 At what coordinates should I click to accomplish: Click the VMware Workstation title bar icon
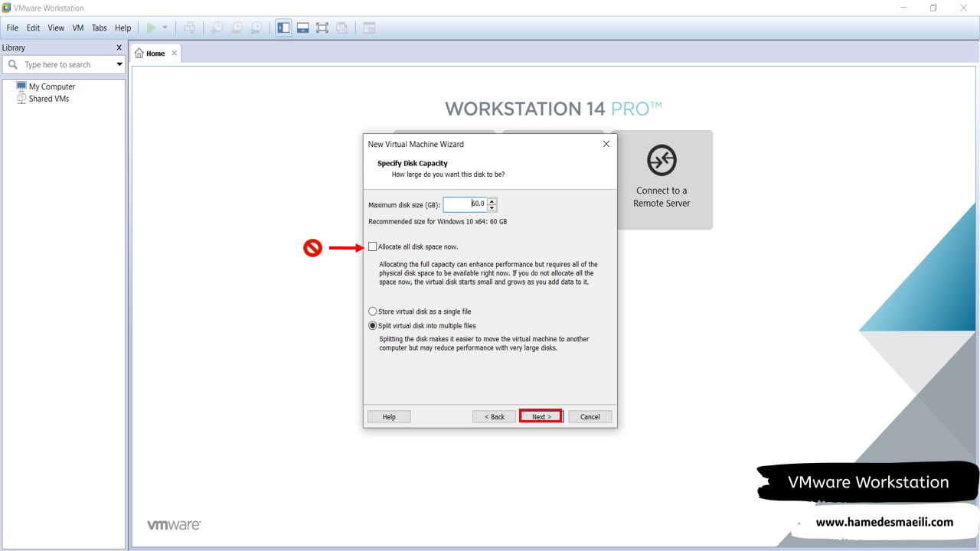click(x=7, y=8)
